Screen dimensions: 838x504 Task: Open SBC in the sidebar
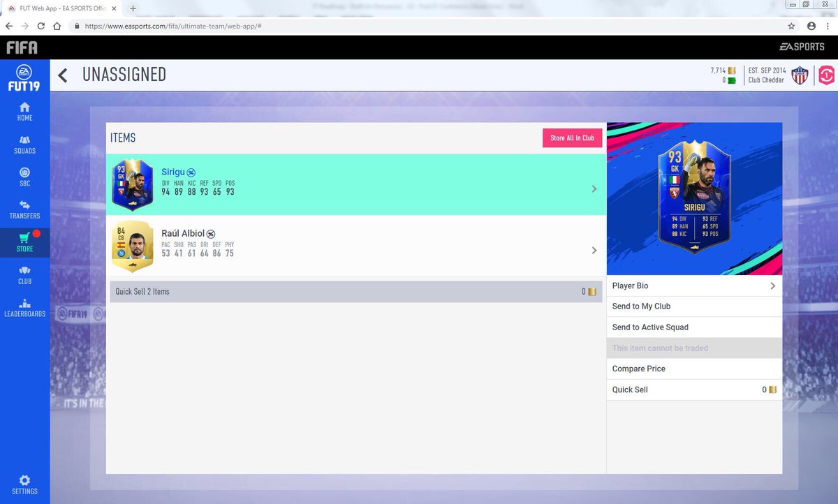(24, 177)
